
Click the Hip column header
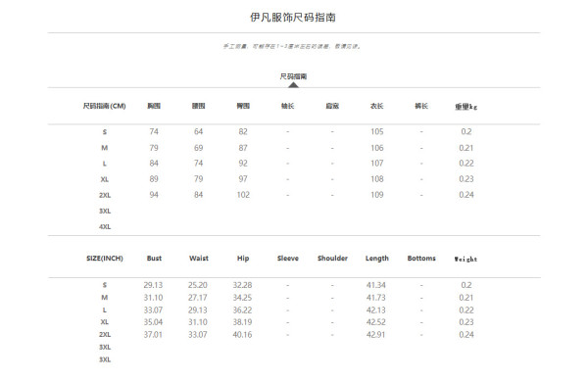tap(243, 259)
